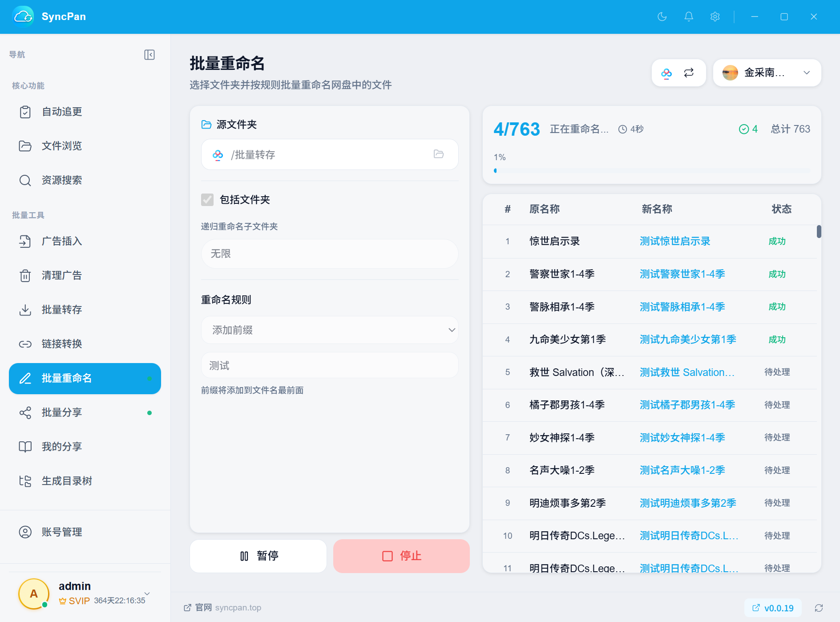Click 明迪烦事多第2季 original name

(x=568, y=503)
